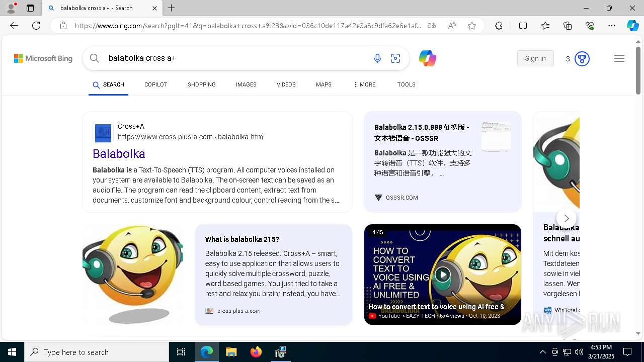Switch to the VIDEOS tab
Screen dimensions: 644x362
pyautogui.click(x=286, y=84)
